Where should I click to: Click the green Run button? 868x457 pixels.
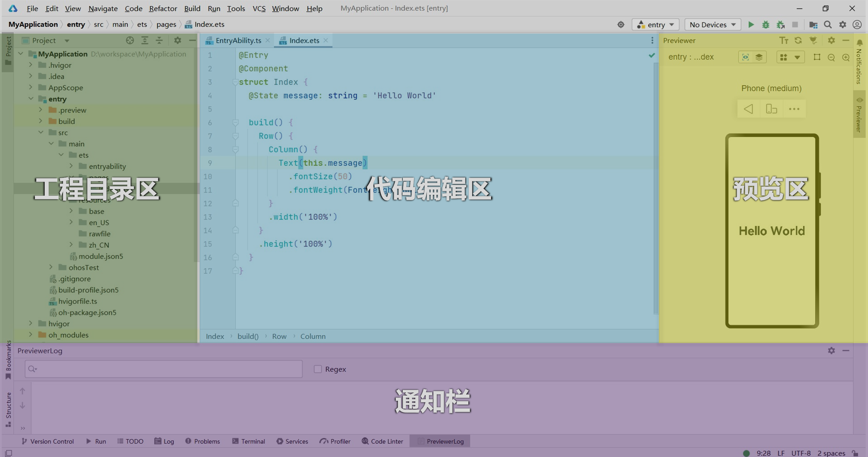click(x=751, y=25)
